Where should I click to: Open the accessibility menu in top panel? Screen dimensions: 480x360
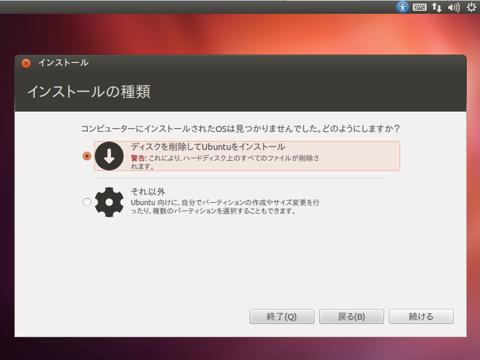pyautogui.click(x=402, y=7)
